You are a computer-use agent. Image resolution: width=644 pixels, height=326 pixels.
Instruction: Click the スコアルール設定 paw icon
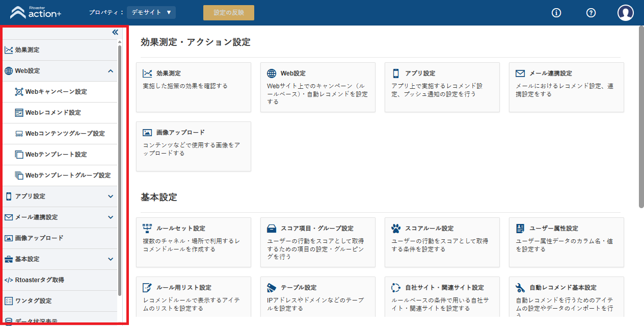tap(396, 229)
